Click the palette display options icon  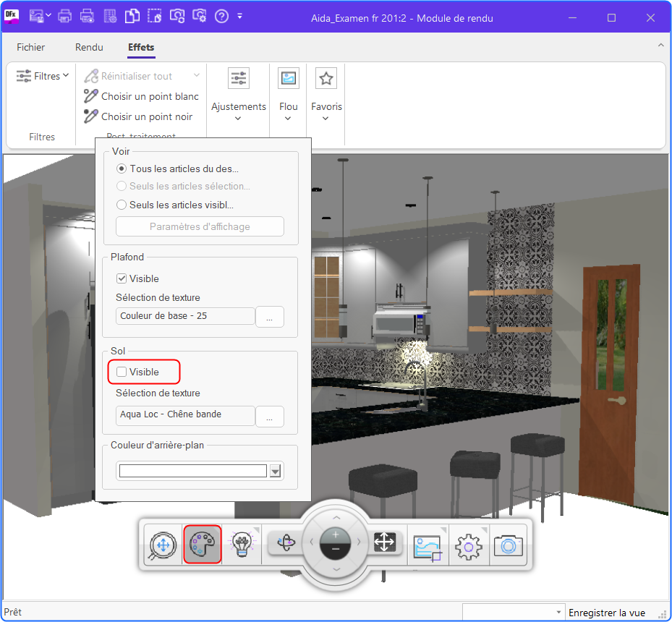[203, 545]
